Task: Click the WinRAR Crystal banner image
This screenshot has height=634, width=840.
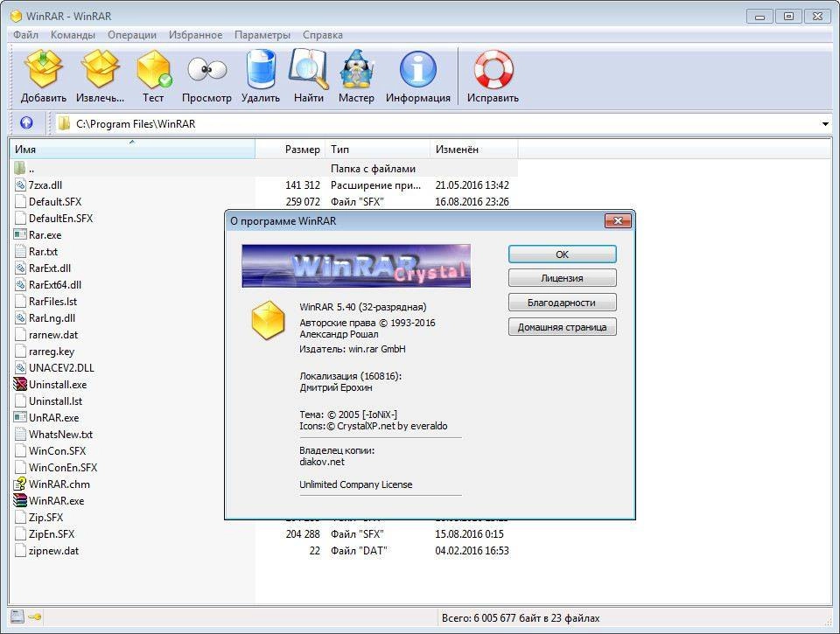Action: [x=356, y=266]
